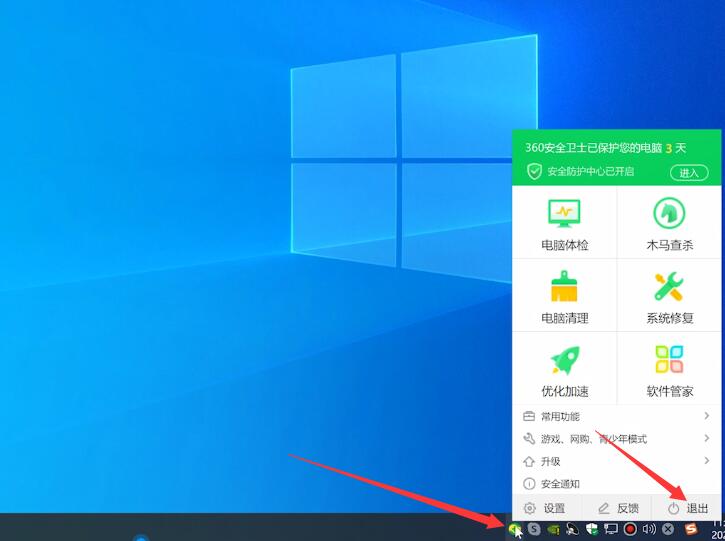Open 系统修复 system repair tools

coord(669,295)
